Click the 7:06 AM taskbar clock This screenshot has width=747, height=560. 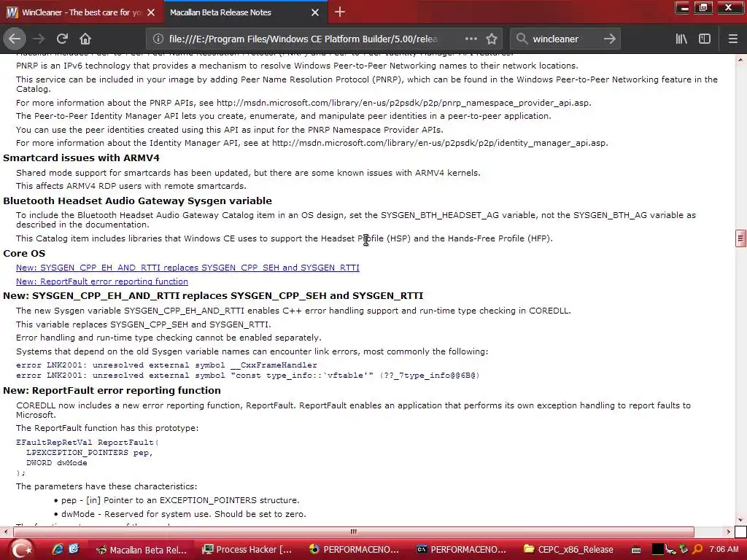pos(724,549)
